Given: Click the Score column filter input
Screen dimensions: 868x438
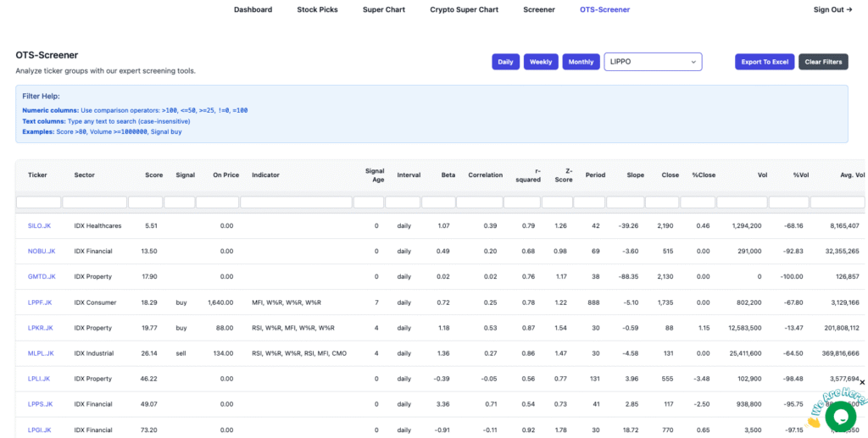Looking at the screenshot, I should pos(145,202).
